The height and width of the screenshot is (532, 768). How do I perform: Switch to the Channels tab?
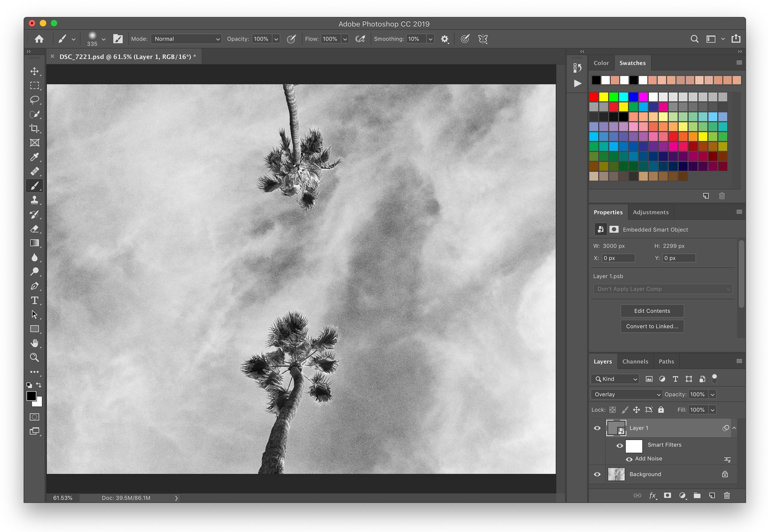tap(635, 361)
